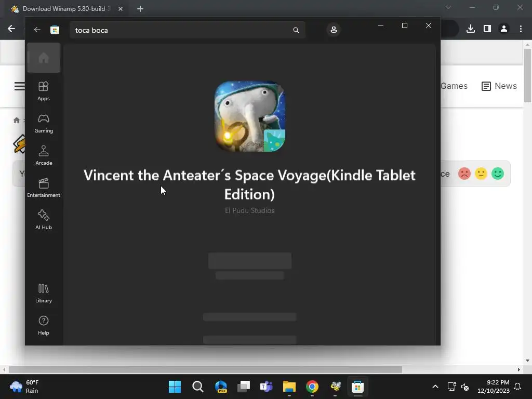Click the browser vertical scrollbar thumb
Screen dimensions: 532x399
[x=527, y=75]
